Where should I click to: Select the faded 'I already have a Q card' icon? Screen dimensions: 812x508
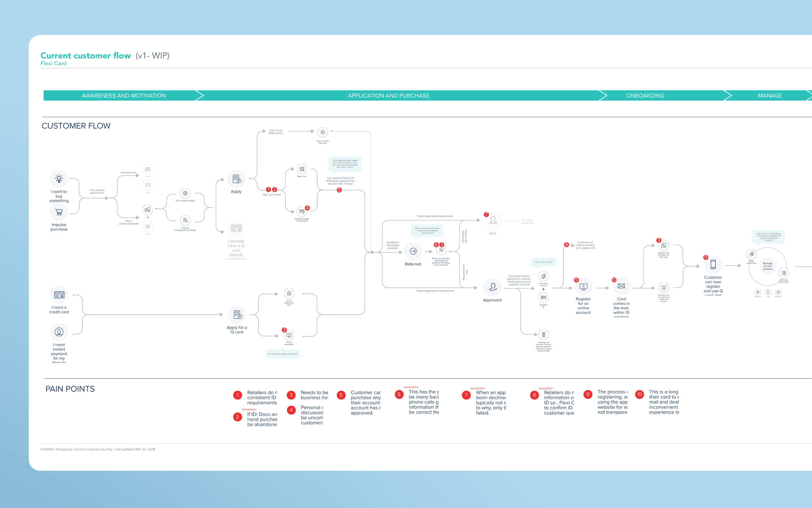pyautogui.click(x=236, y=229)
